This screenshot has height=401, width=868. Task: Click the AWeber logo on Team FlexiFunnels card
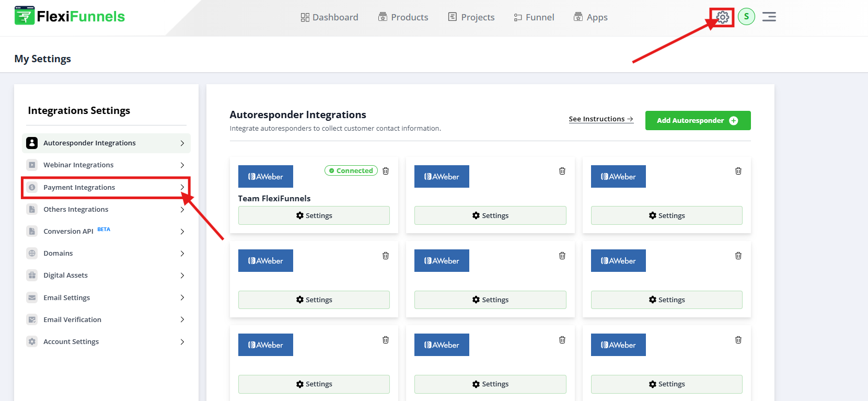265,177
